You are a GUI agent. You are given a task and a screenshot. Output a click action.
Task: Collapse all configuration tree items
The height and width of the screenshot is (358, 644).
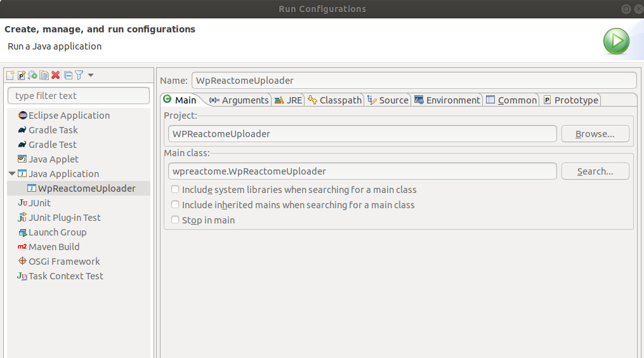[68, 75]
